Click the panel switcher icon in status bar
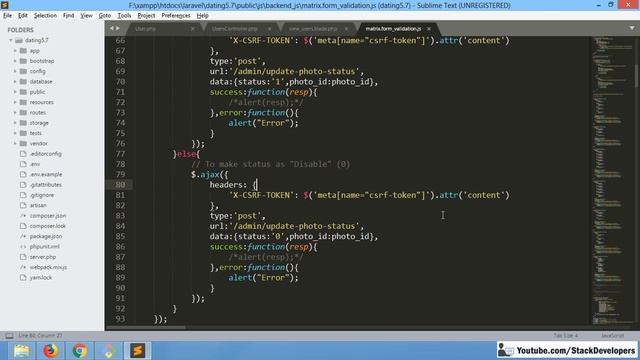Image resolution: width=640 pixels, height=360 pixels. 9,336
